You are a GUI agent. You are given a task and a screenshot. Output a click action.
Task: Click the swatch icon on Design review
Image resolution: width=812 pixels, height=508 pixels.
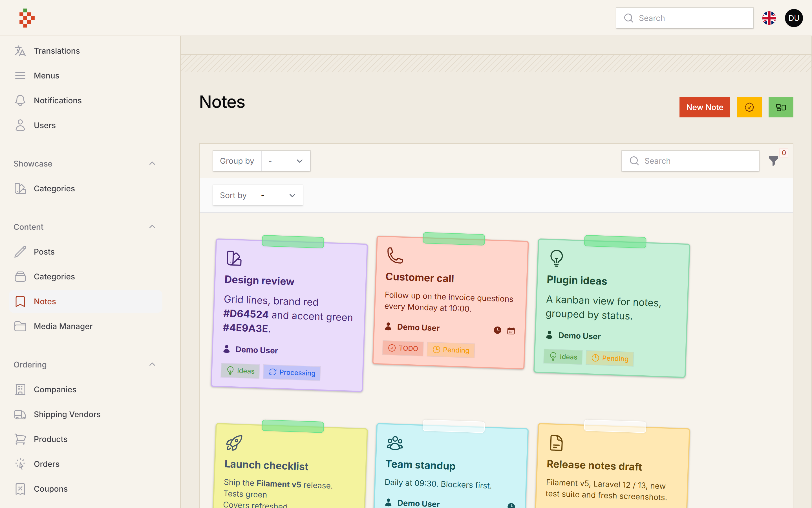[234, 258]
